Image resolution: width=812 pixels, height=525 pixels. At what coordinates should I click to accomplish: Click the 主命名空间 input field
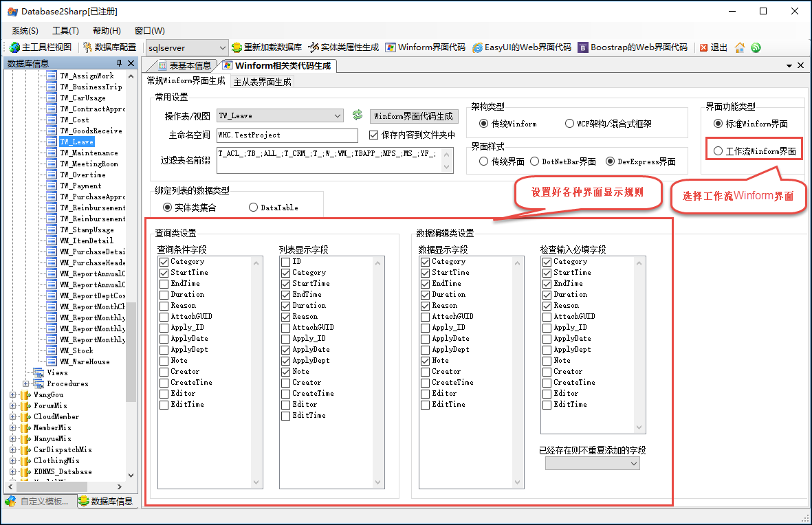coord(287,135)
